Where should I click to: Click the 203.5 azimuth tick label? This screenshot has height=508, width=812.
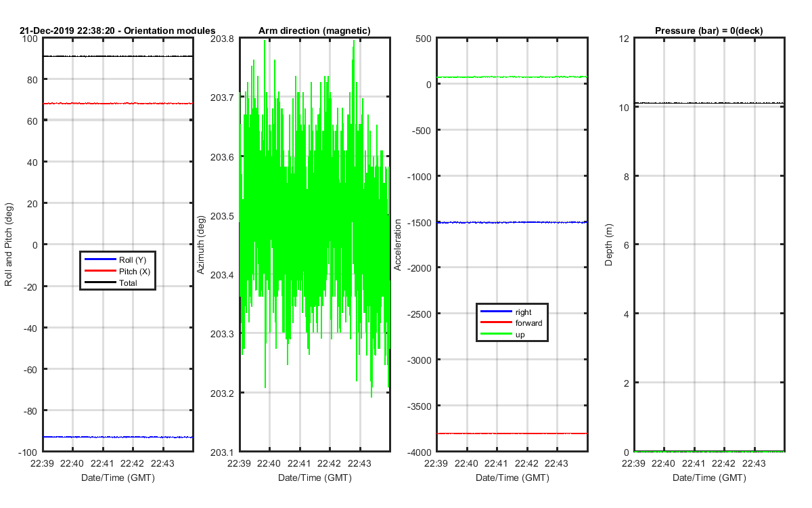[223, 216]
